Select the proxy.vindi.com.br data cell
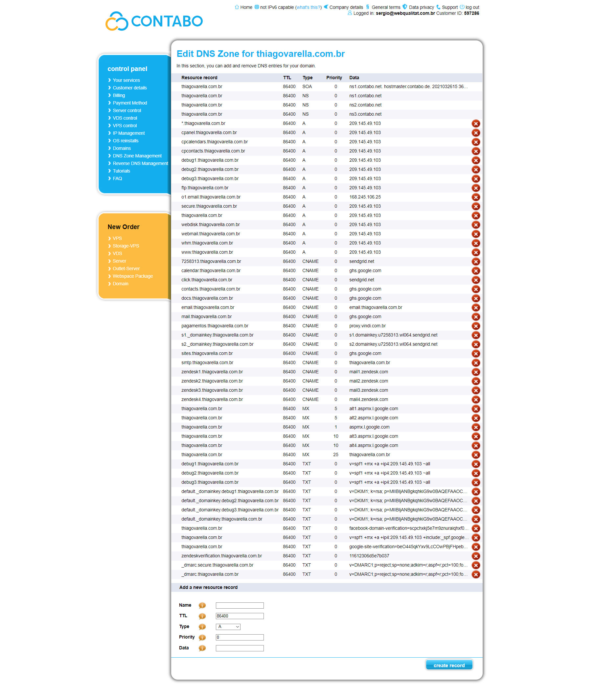Viewport: 597px width, 700px height. click(x=367, y=326)
